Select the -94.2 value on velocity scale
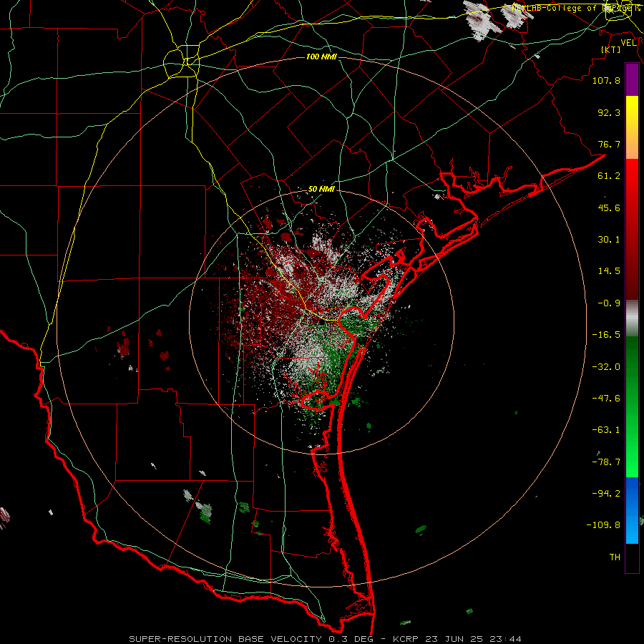Image resolution: width=644 pixels, height=644 pixels. [606, 493]
